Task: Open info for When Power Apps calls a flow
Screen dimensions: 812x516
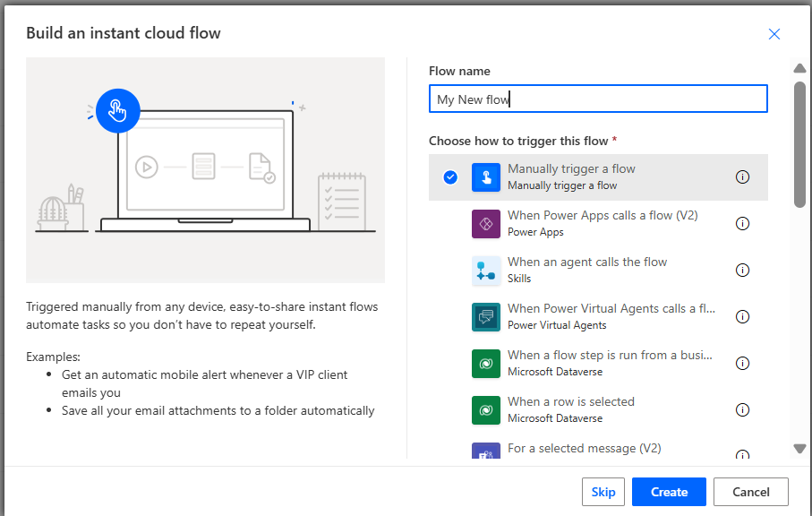Action: [x=742, y=224]
